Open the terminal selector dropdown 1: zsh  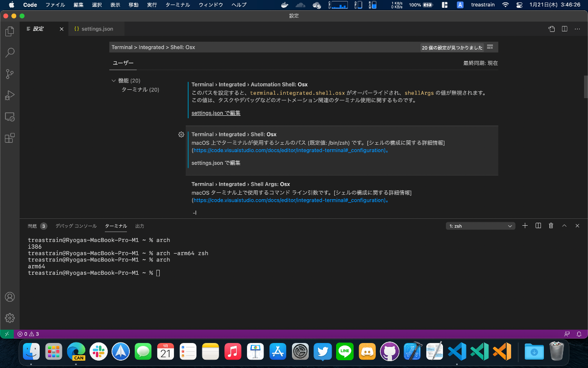point(481,226)
